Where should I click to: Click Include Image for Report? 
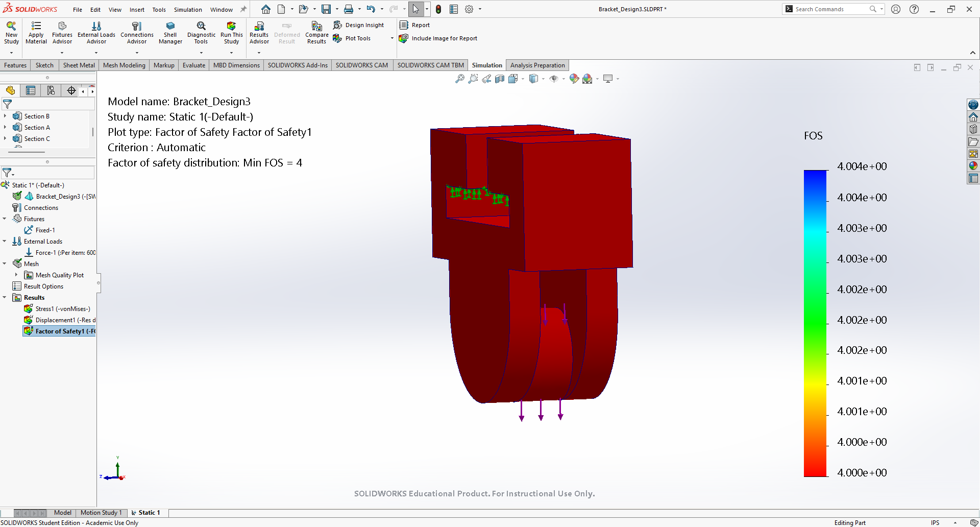(x=438, y=38)
